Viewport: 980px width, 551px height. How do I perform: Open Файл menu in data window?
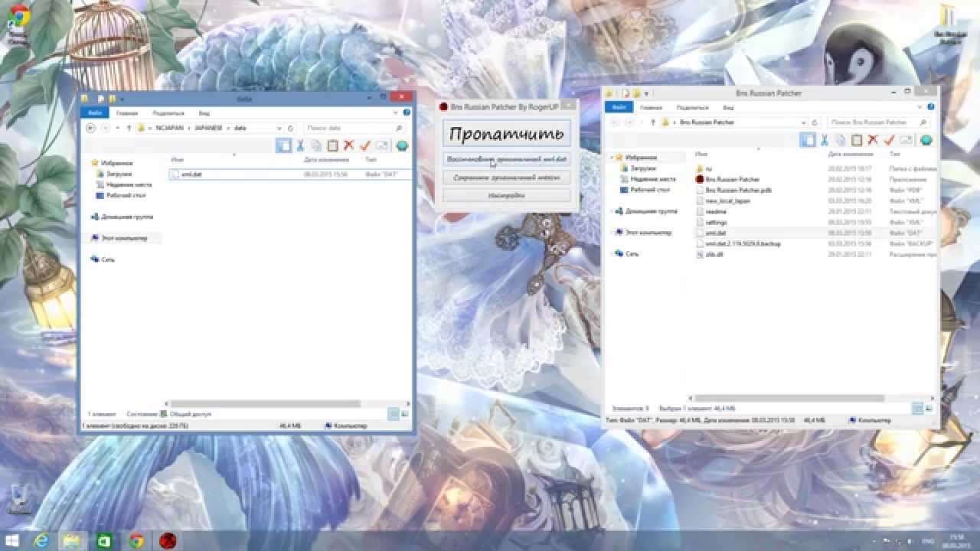tap(93, 112)
